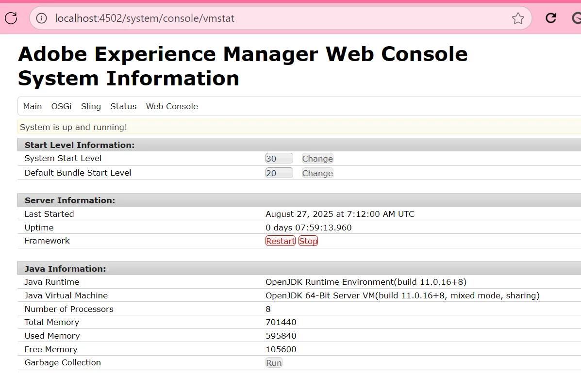The image size is (581, 392).
Task: Click the 'Total Memory' row label
Action: pyautogui.click(x=52, y=322)
